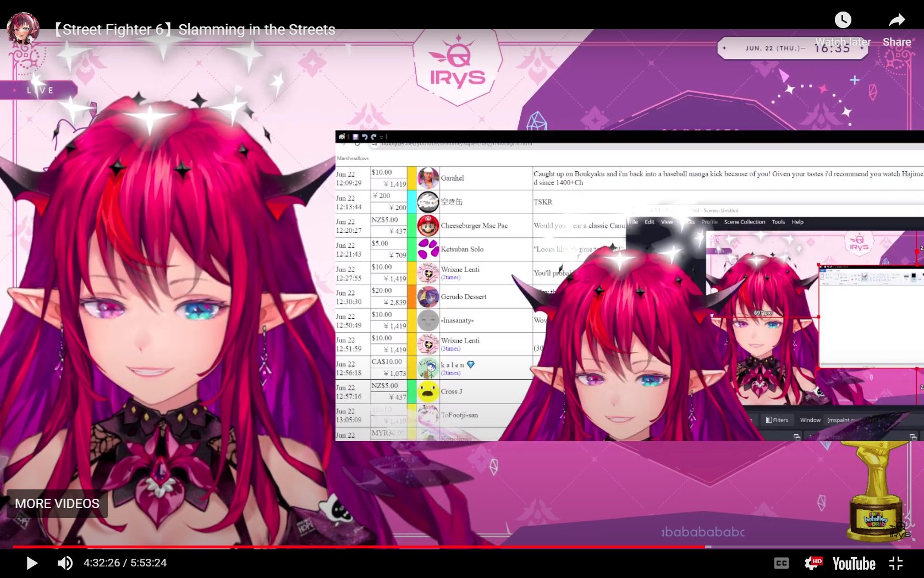This screenshot has width=924, height=578.
Task: Click the Cross J name
Action: pyautogui.click(x=451, y=391)
